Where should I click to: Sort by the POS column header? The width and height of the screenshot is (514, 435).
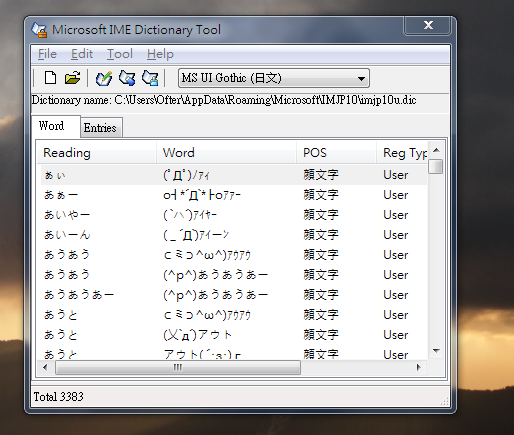[x=337, y=153]
